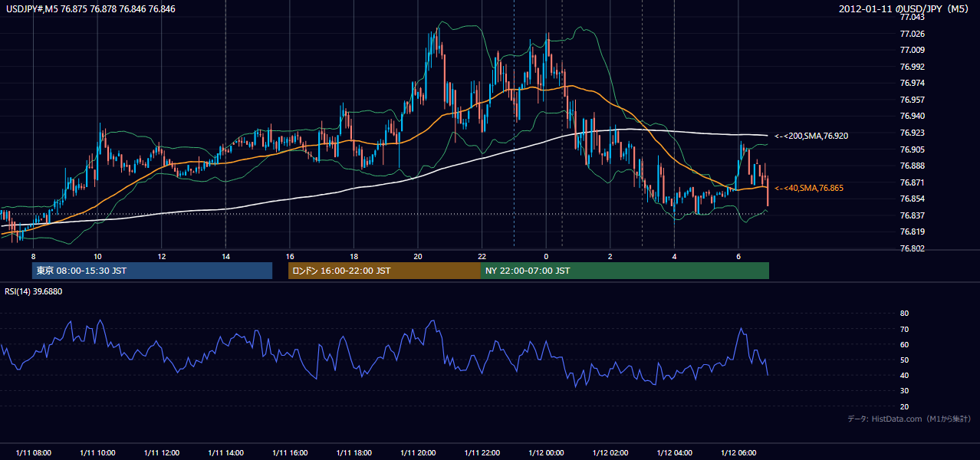The height and width of the screenshot is (460, 980).
Task: Click the 1/11 12:00 bottom time label
Action: [161, 452]
